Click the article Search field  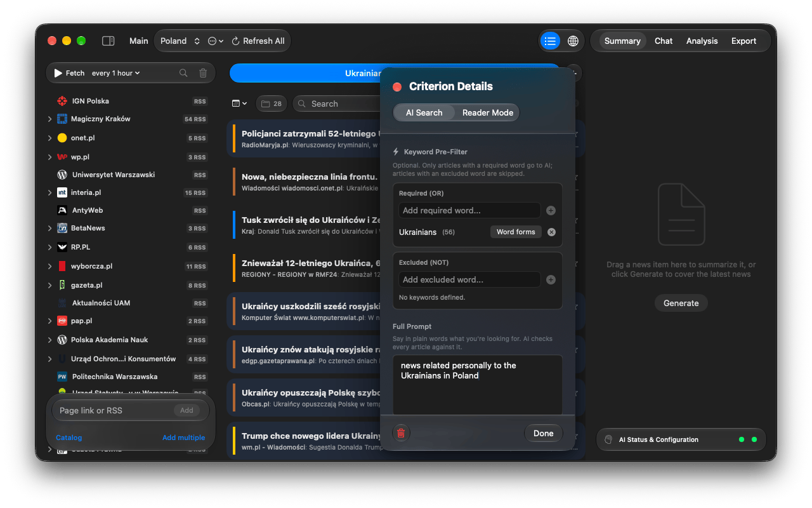tap(336, 104)
